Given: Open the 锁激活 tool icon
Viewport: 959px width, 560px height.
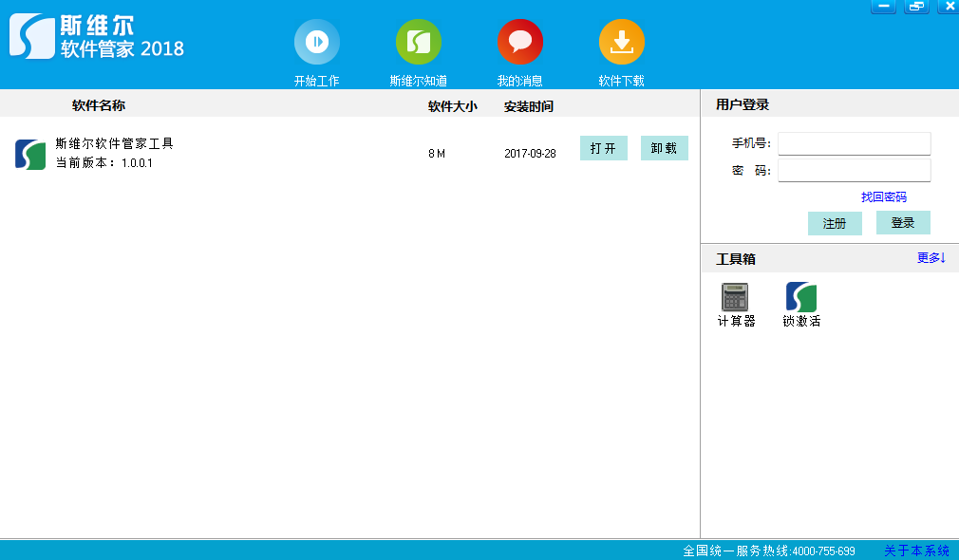Looking at the screenshot, I should tap(801, 297).
